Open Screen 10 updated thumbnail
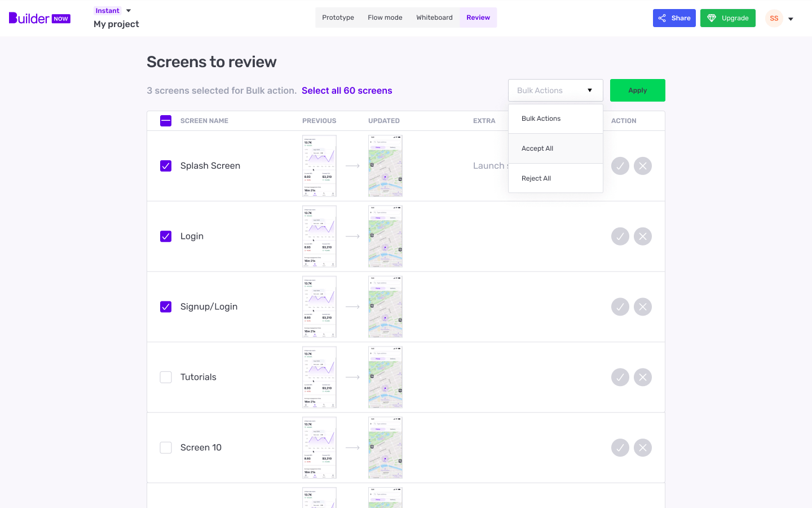Screen dimensions: 812x508 [385, 448]
